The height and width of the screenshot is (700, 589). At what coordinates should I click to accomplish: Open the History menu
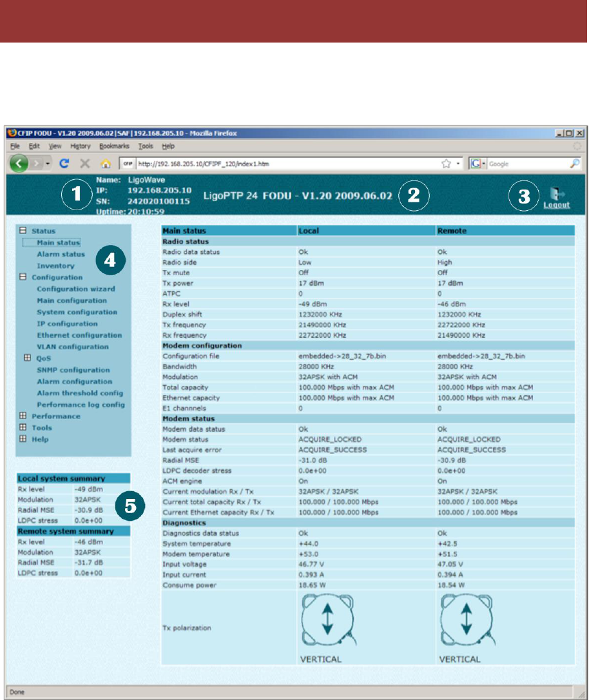[x=81, y=146]
